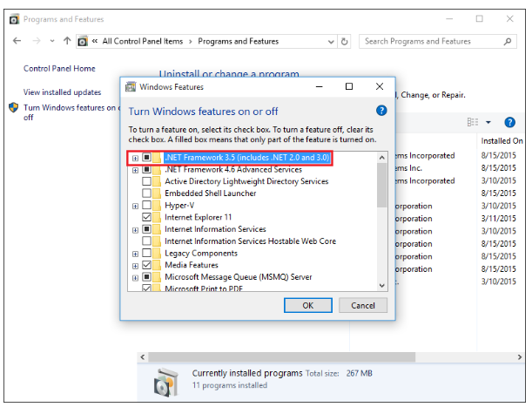Click the change view icon in Programs toolbar

tap(473, 122)
